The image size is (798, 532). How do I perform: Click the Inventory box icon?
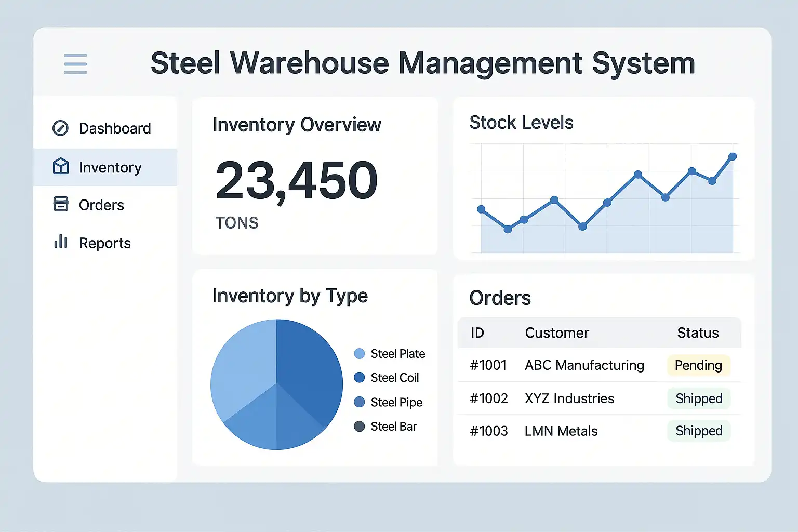point(61,166)
